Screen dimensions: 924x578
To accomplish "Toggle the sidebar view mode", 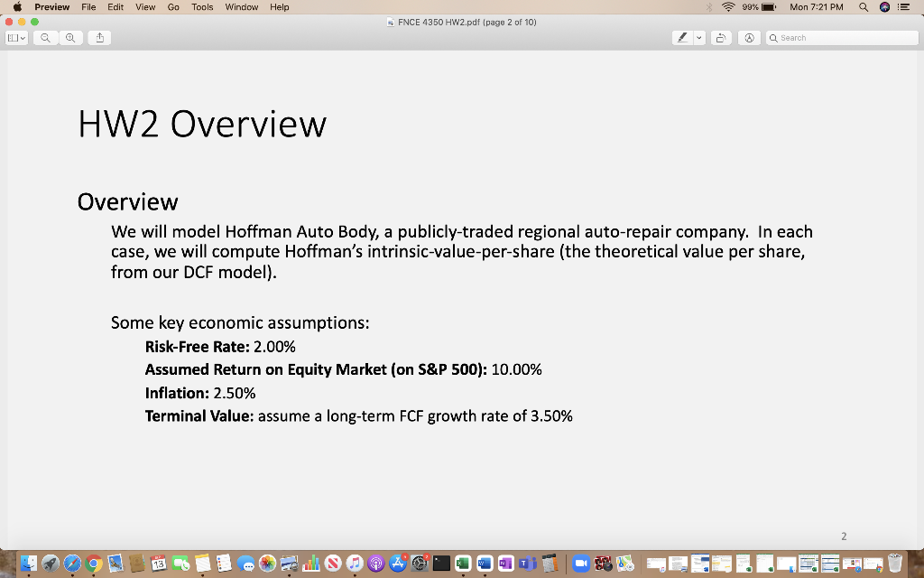I will [x=13, y=37].
